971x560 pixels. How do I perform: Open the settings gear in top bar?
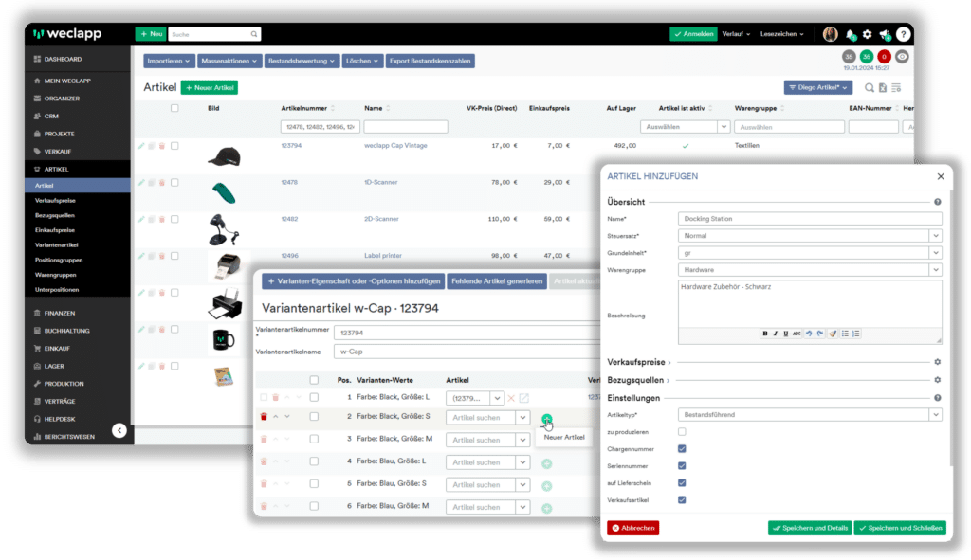tap(867, 34)
